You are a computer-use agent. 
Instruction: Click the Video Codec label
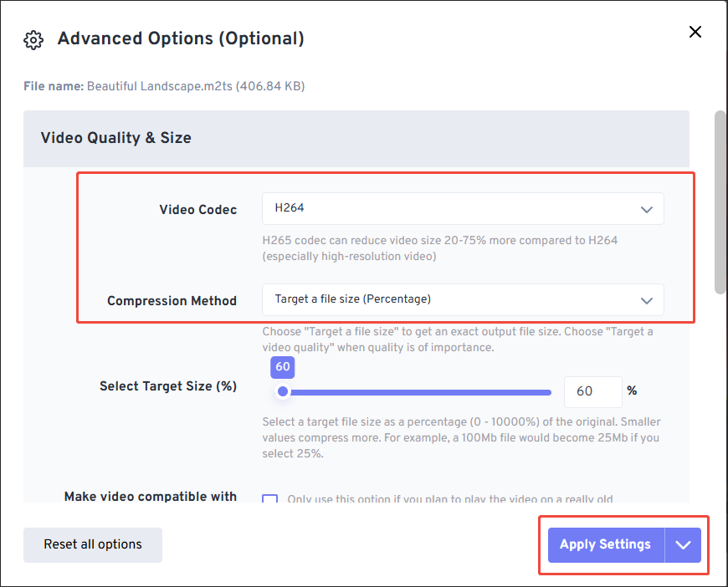(198, 210)
